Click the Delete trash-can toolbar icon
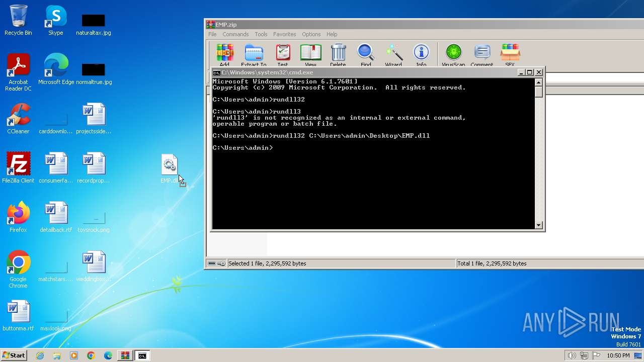The height and width of the screenshot is (362, 644). click(338, 55)
